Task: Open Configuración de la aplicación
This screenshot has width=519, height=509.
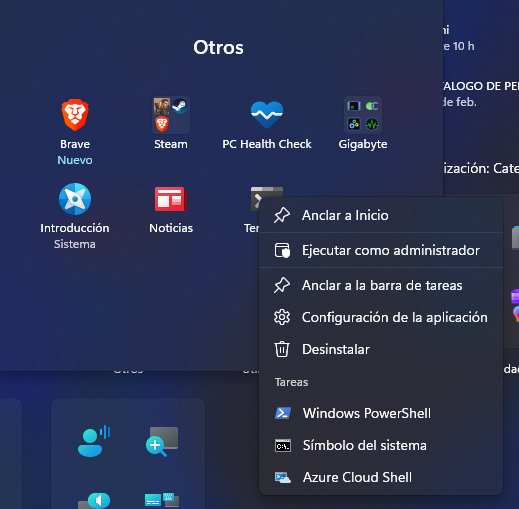Action: [381, 317]
